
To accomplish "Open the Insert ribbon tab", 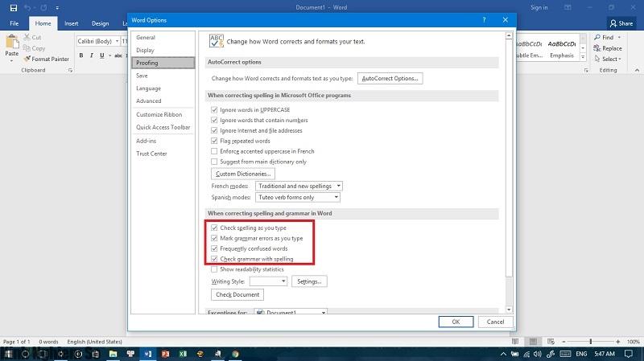I will [x=71, y=23].
